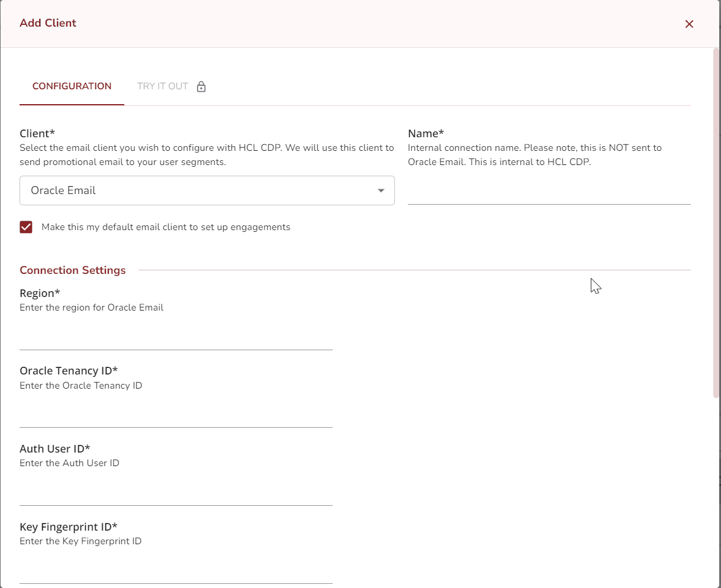Viewport: 721px width, 588px height.
Task: Click the Region* field label
Action: click(x=40, y=293)
